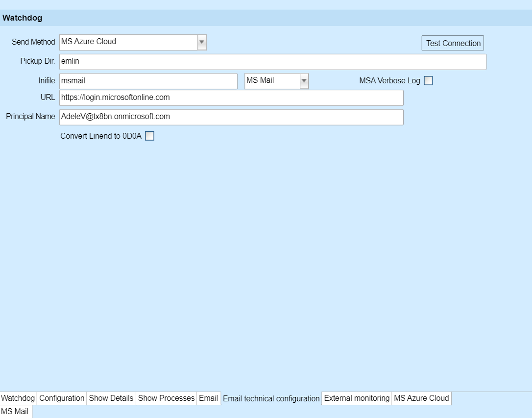Click the Watchdog header title
Screen dimensions: 532x418
23,18
